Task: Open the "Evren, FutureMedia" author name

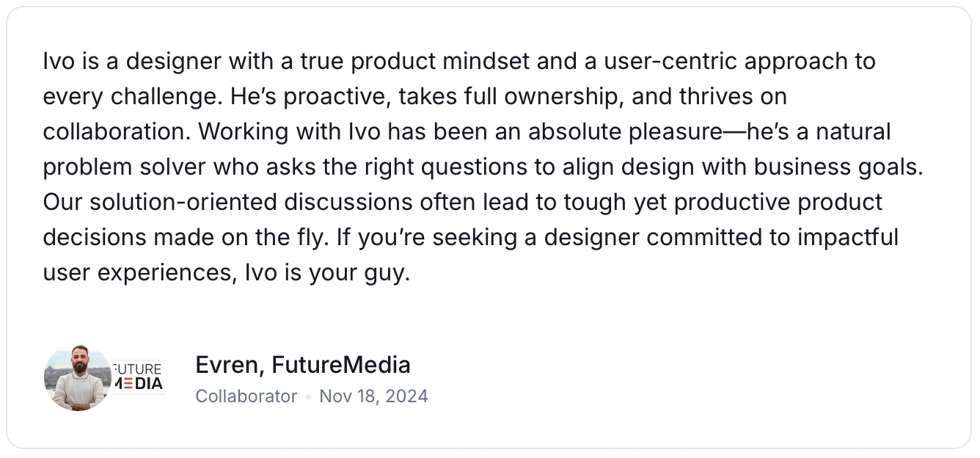Action: [x=303, y=365]
